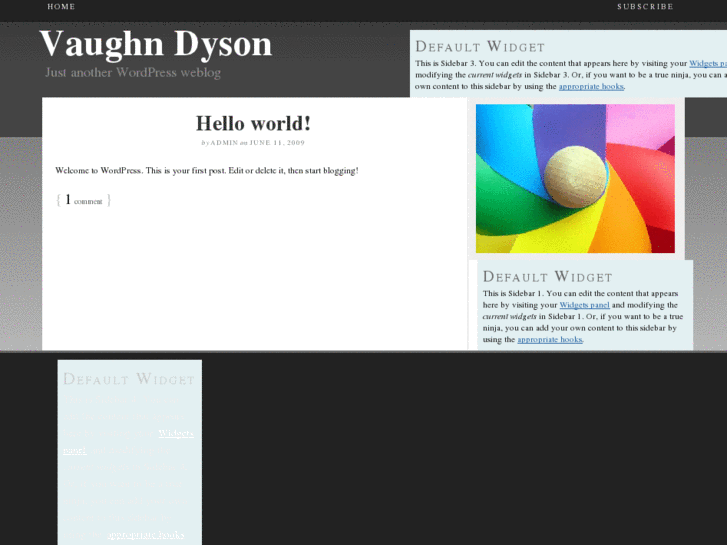
Task: Open appropriate hooks link in footer widget
Action: (146, 535)
